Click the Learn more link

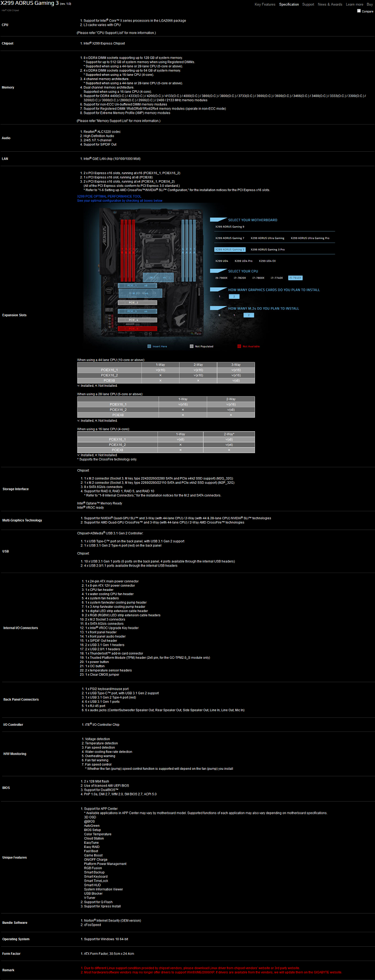(x=354, y=4)
